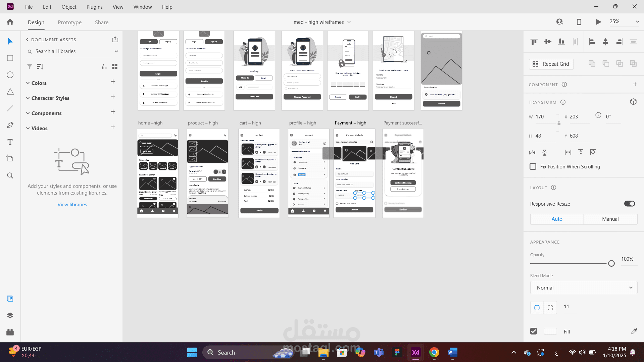
Task: Open the zoom percentage dropdown
Action: click(x=637, y=21)
